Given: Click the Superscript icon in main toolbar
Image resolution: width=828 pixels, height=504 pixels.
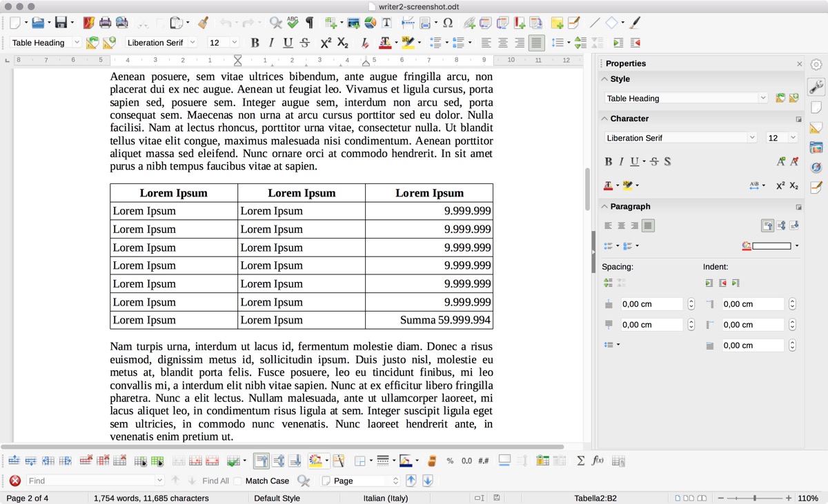Looking at the screenshot, I should 326,43.
